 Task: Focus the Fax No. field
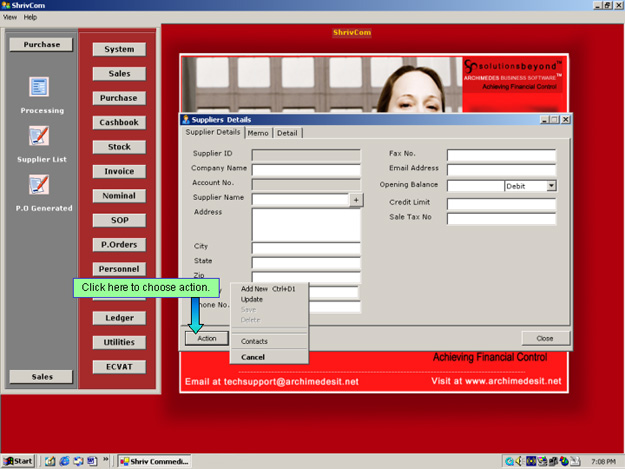(x=501, y=155)
